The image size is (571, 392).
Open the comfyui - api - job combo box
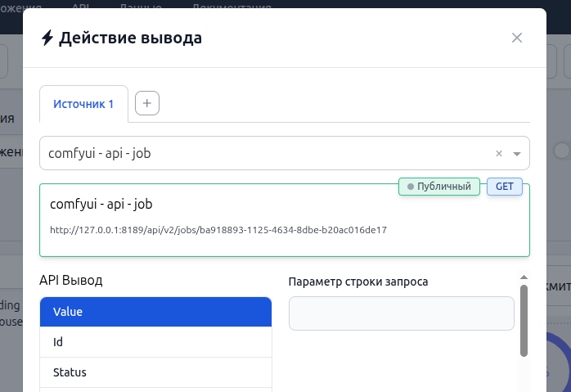(x=285, y=153)
